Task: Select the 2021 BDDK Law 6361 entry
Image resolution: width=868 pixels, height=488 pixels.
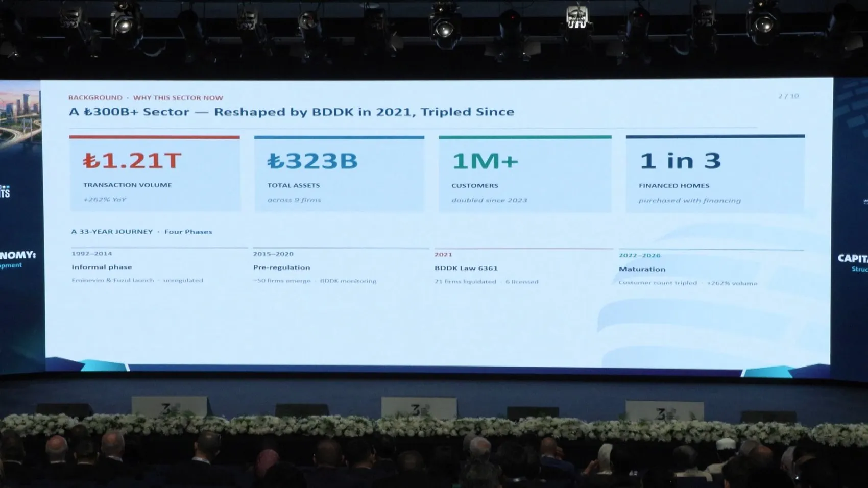Action: (x=487, y=267)
